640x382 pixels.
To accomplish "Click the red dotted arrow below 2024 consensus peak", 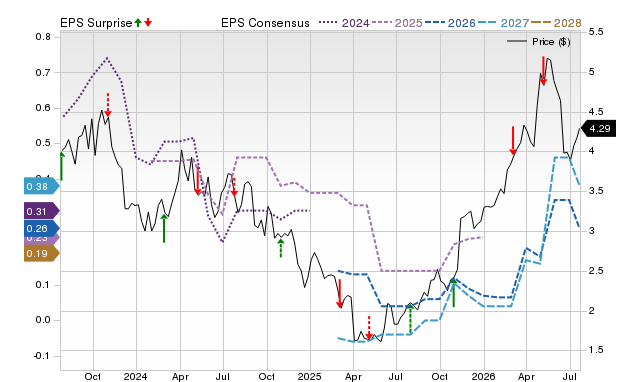I will pos(108,104).
